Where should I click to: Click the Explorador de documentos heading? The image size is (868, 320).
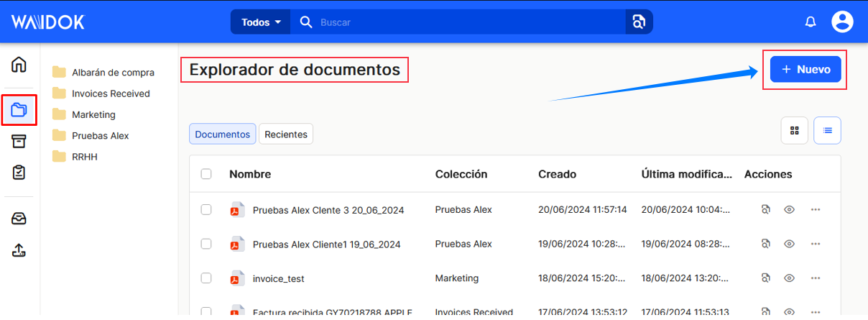pyautogui.click(x=295, y=70)
